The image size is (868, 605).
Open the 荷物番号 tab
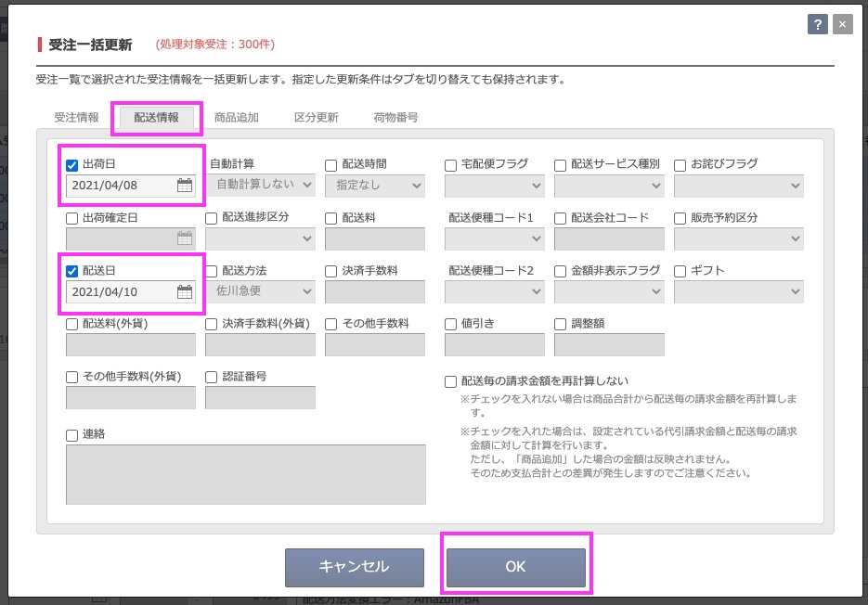(395, 118)
